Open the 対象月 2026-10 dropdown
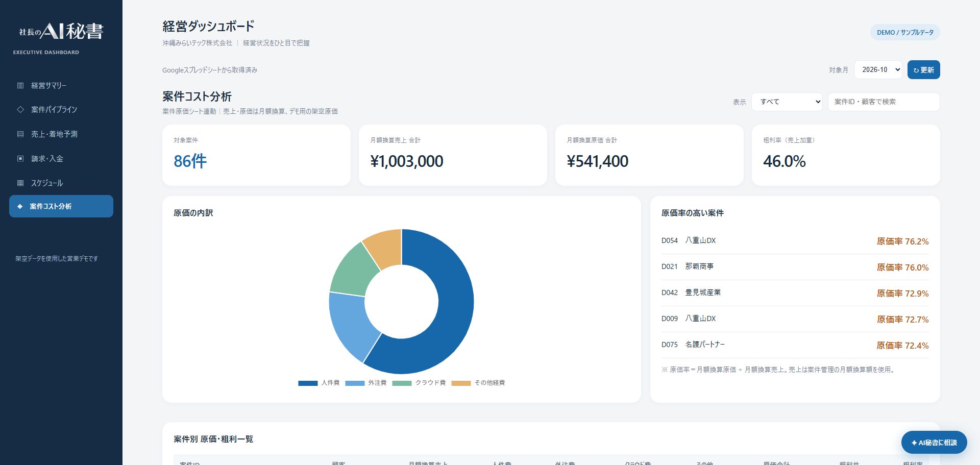Screen dimensions: 980x465 point(878,70)
